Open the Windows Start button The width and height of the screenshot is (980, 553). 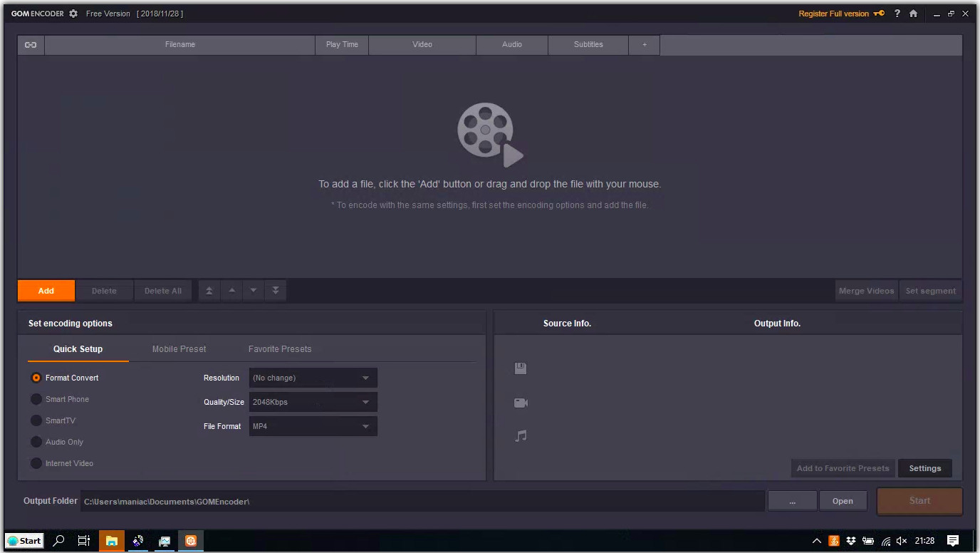pos(24,541)
